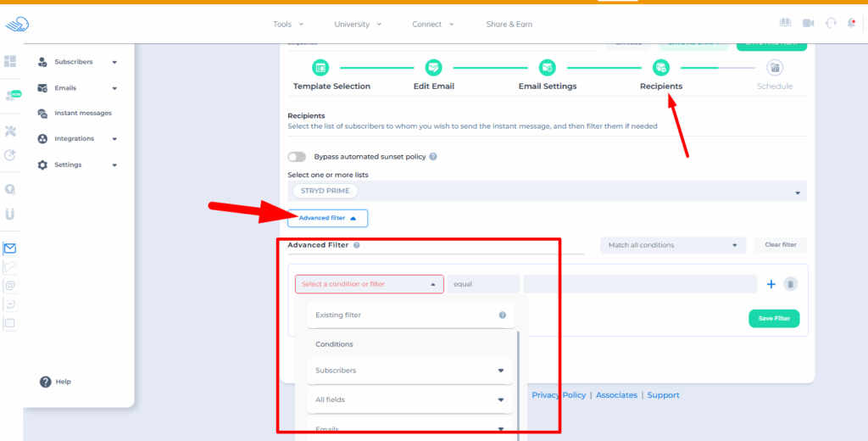Image resolution: width=868 pixels, height=441 pixels.
Task: Open the Select a condition or filter dropdown
Action: tap(369, 284)
